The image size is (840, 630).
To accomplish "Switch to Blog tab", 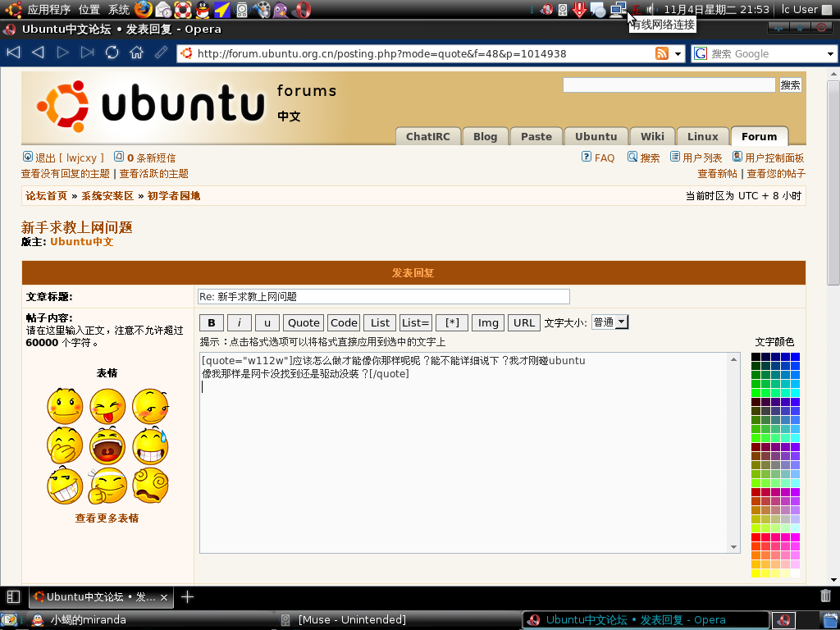I will 485,137.
